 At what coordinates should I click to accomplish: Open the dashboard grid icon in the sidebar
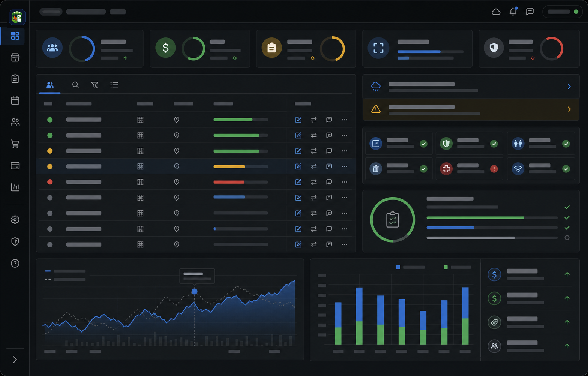coord(15,36)
